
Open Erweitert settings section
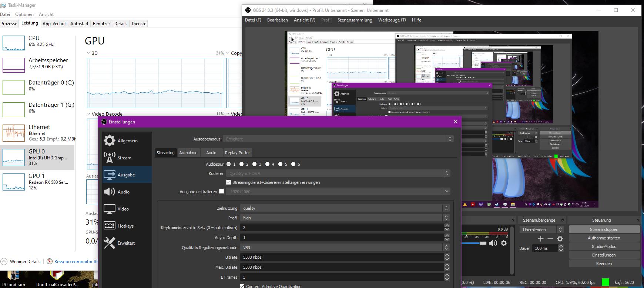(x=127, y=243)
